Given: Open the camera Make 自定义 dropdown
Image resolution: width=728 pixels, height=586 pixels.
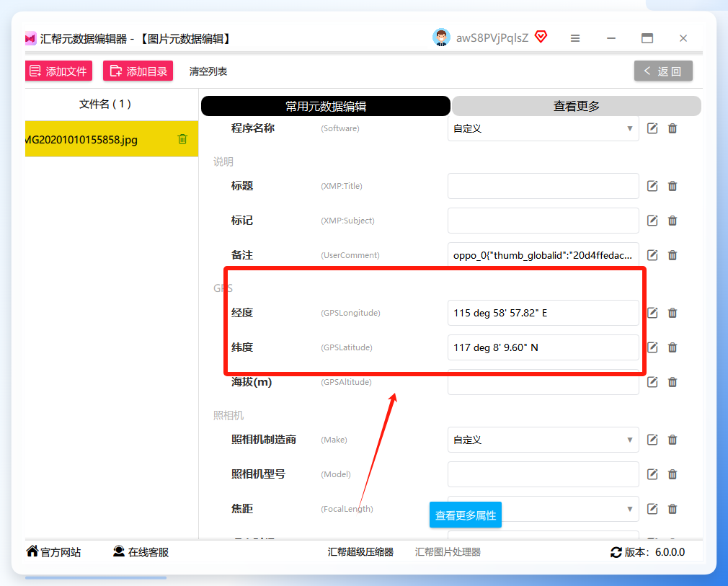Looking at the screenshot, I should click(x=543, y=440).
